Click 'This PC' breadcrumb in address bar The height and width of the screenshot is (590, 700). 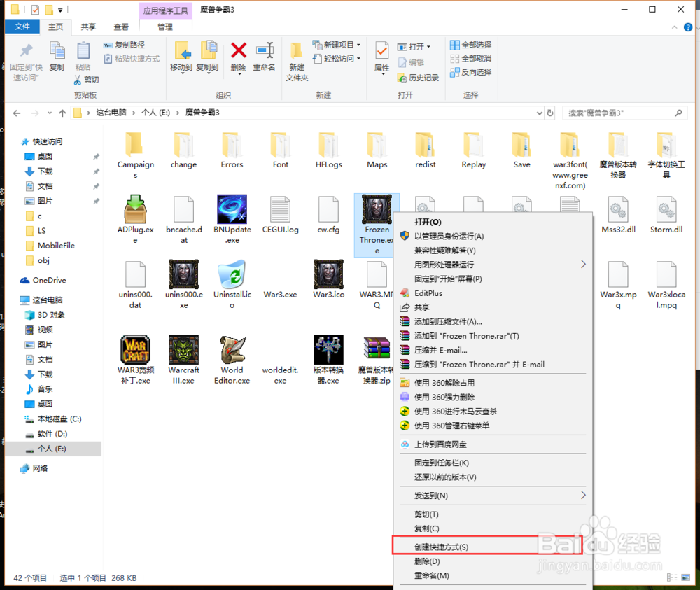coord(111,113)
